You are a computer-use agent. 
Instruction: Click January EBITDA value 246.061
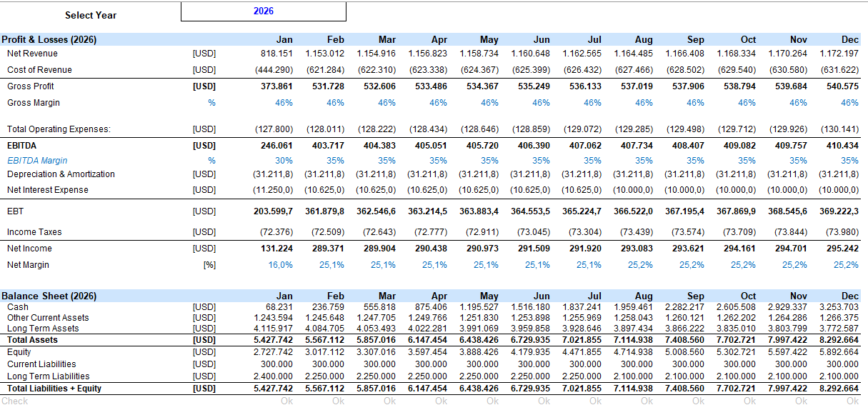[276, 146]
